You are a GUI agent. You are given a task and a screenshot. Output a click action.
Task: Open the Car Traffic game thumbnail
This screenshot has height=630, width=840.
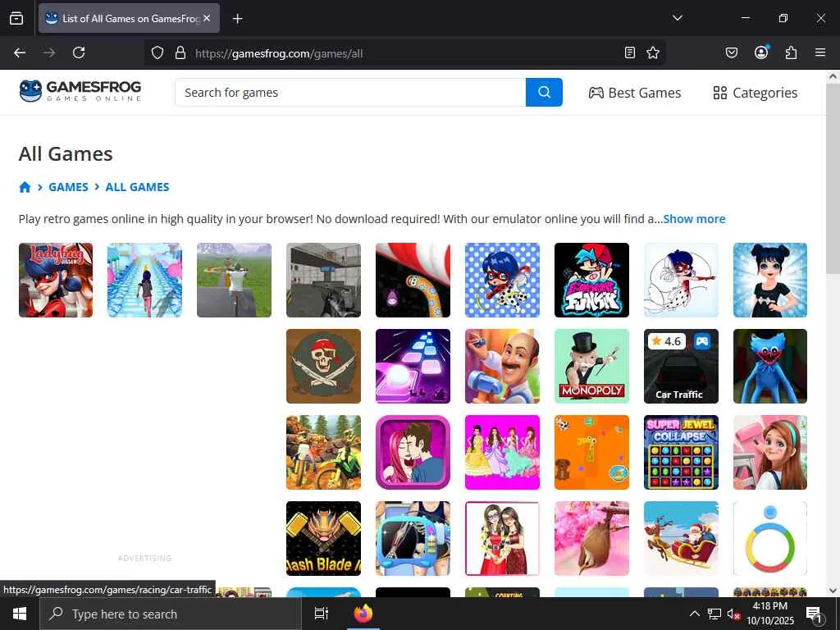[x=681, y=366]
